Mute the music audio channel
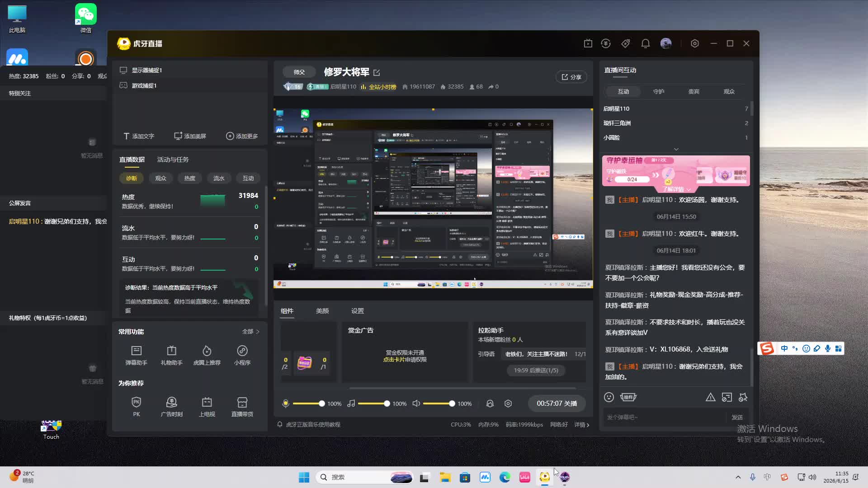The width and height of the screenshot is (868, 488). pyautogui.click(x=351, y=404)
